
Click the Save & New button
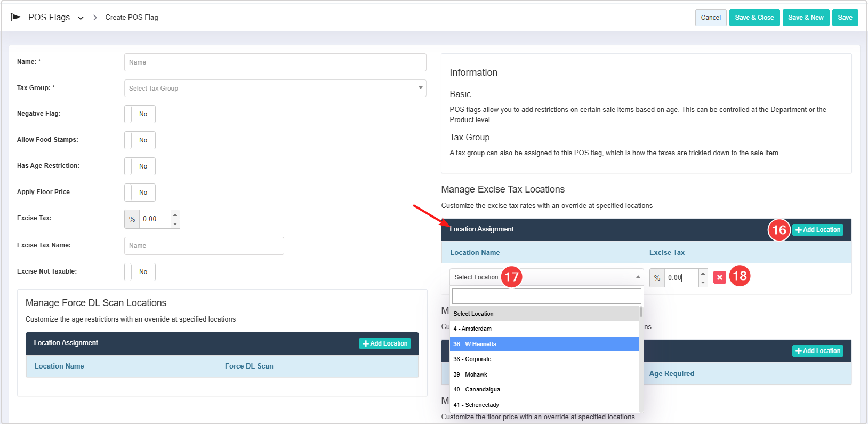(x=806, y=18)
